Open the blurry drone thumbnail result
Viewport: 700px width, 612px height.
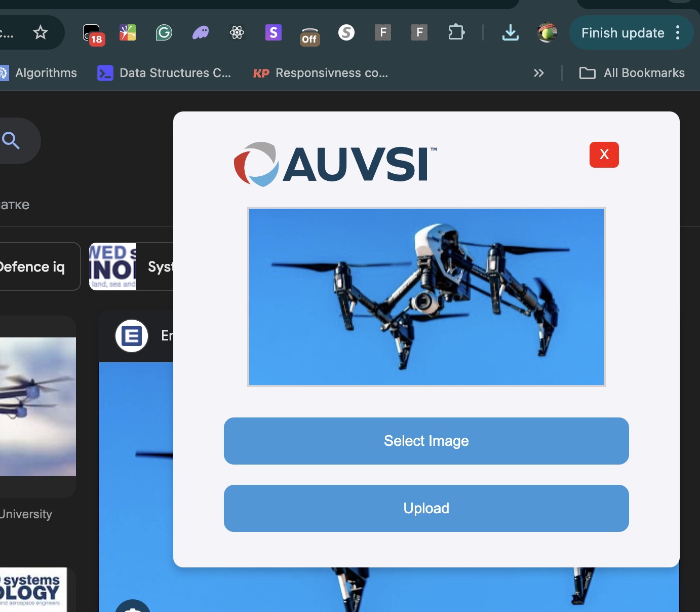tap(38, 407)
